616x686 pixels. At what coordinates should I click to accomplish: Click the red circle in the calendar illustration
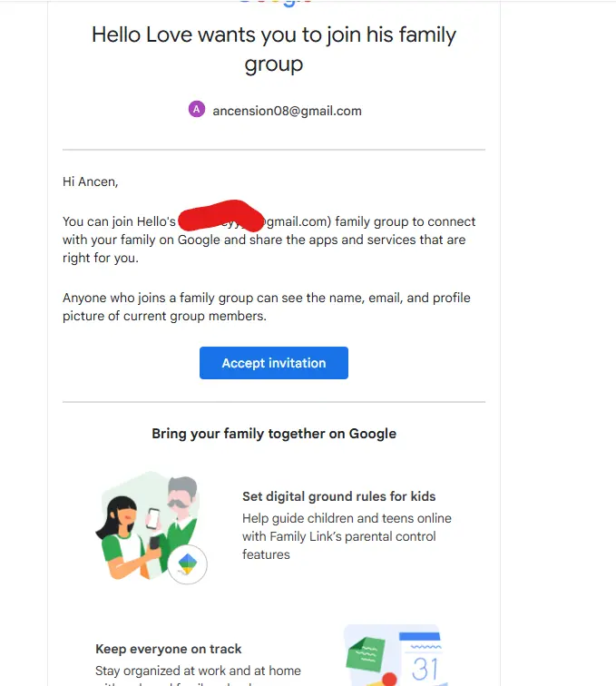(x=389, y=680)
